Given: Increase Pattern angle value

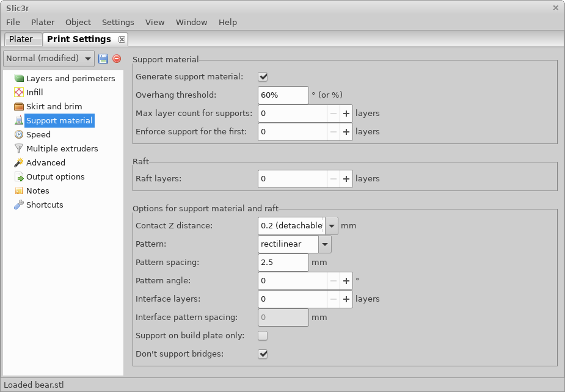Looking at the screenshot, I should tap(346, 281).
